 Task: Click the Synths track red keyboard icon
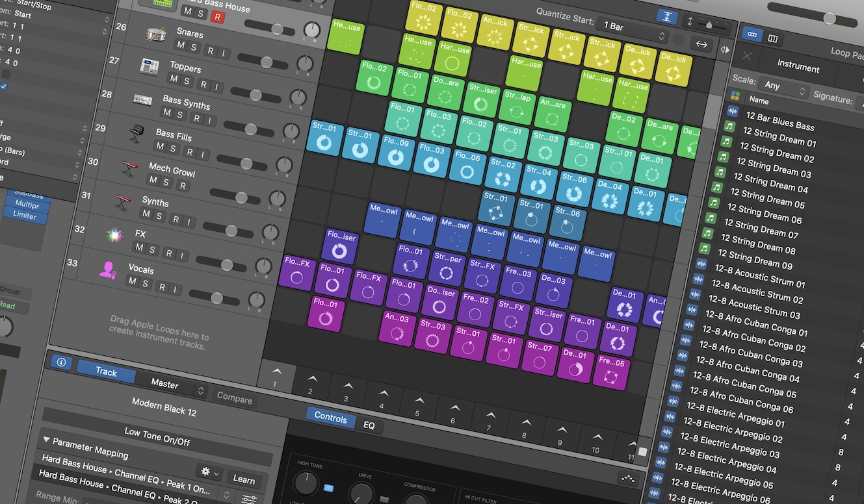coord(122,202)
